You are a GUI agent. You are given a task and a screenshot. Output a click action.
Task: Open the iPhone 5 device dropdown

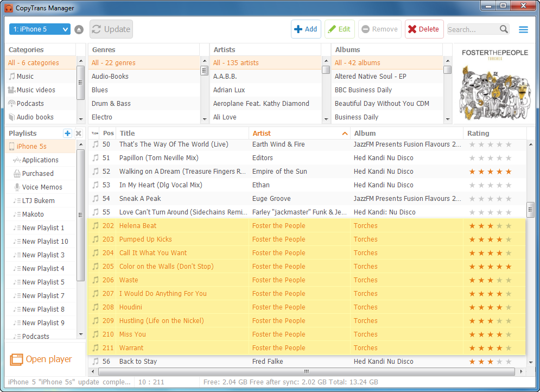(40, 29)
